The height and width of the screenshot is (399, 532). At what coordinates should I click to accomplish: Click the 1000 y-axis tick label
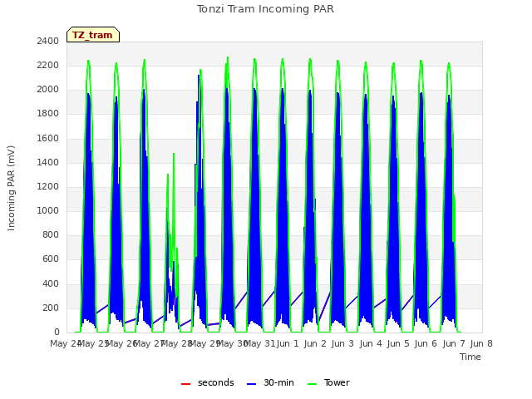[48, 210]
